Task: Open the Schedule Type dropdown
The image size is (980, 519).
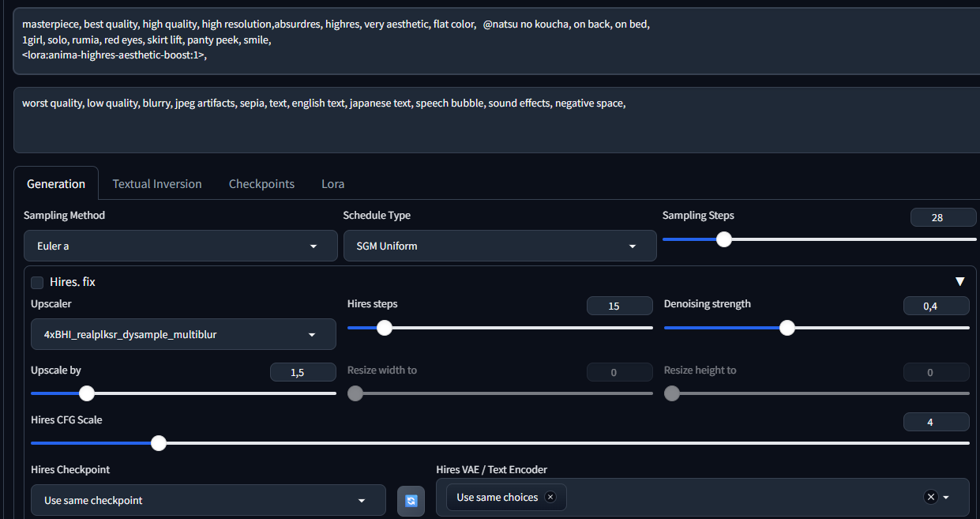Action: [x=500, y=246]
